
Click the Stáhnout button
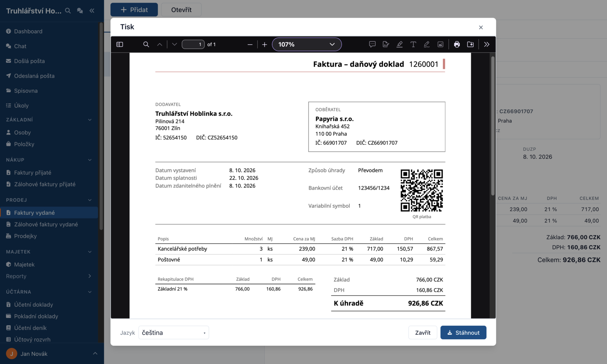tap(463, 333)
